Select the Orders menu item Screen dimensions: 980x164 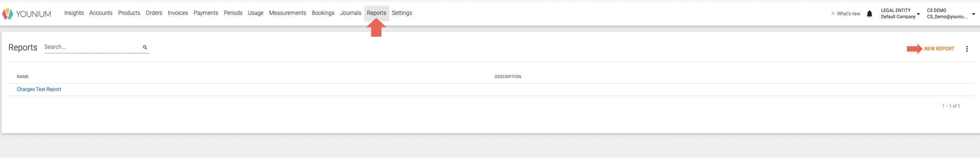pos(154,13)
